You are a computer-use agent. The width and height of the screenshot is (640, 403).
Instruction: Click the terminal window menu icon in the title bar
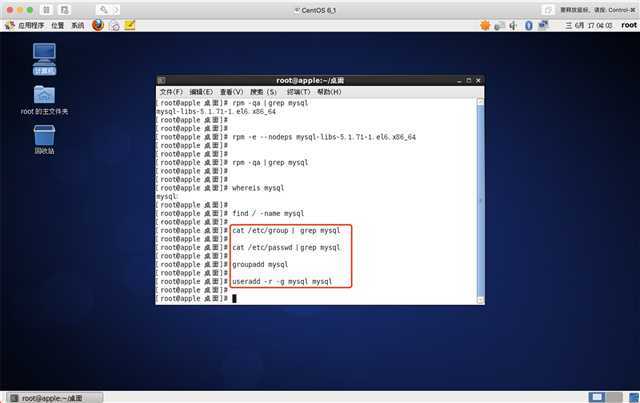(162, 80)
